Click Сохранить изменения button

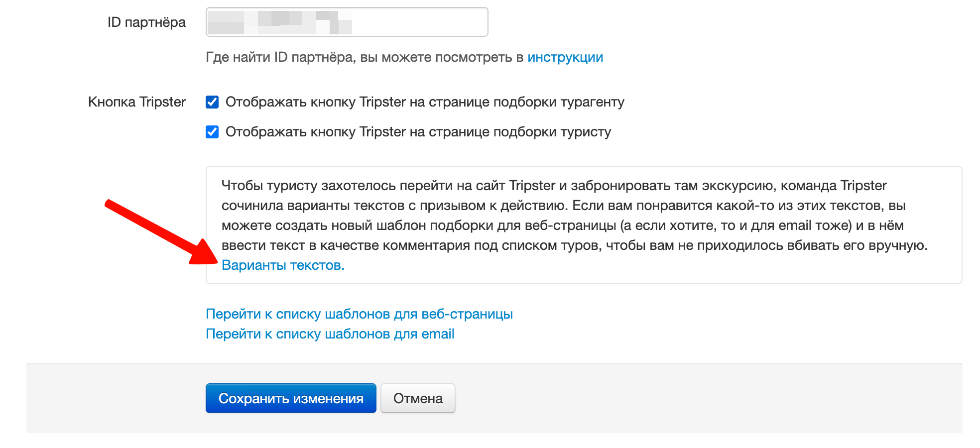[291, 398]
